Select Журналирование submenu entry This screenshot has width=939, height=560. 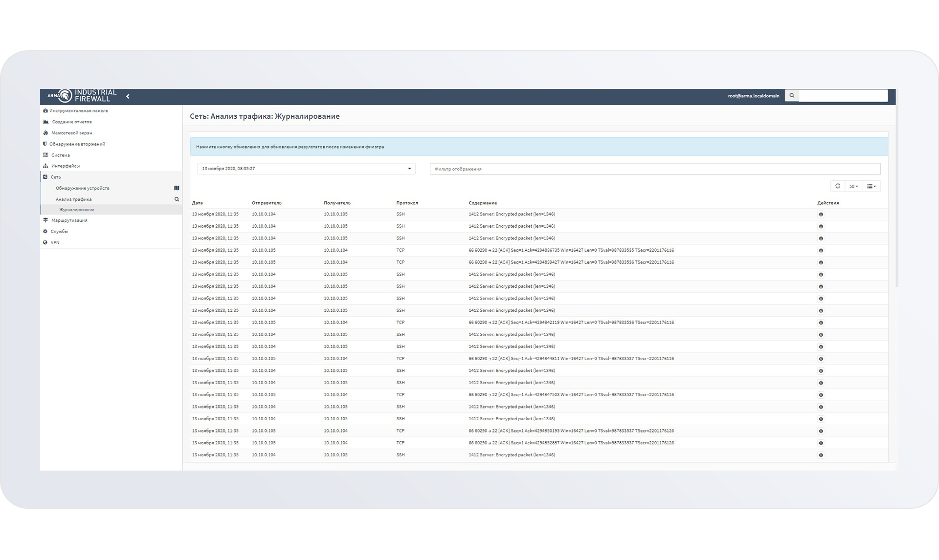76,210
